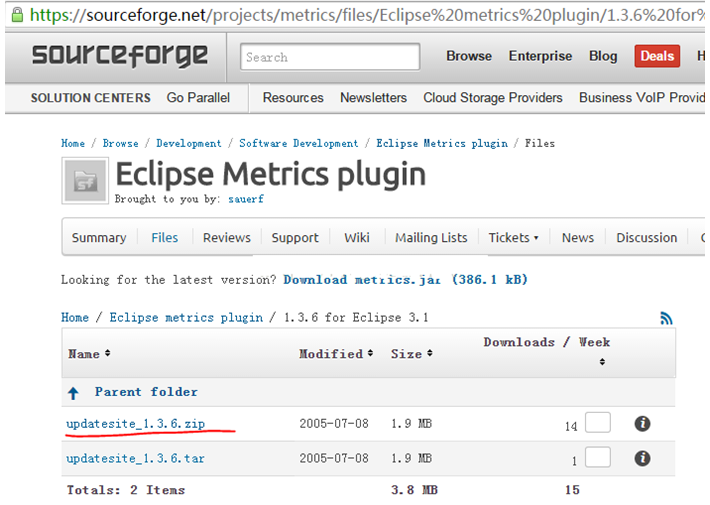Viewport: 710px width, 505px height.
Task: Switch to the Reviews tab
Action: (x=226, y=238)
